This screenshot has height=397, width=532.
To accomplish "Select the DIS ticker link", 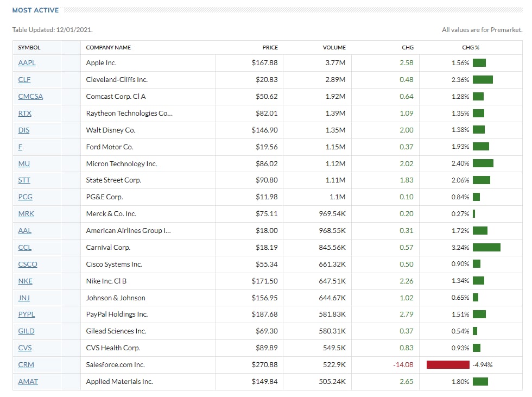I will pos(24,130).
